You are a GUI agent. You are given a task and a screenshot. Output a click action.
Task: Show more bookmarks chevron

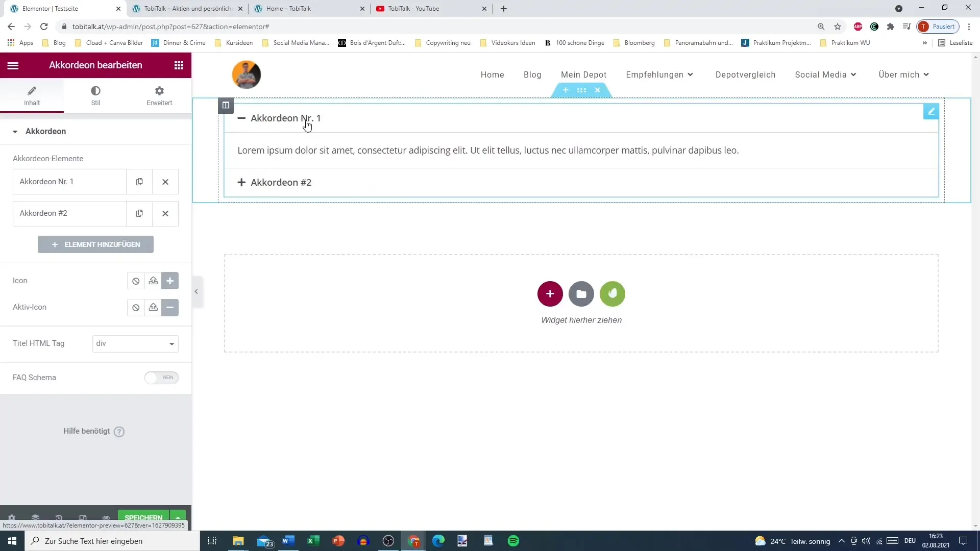pos(924,43)
